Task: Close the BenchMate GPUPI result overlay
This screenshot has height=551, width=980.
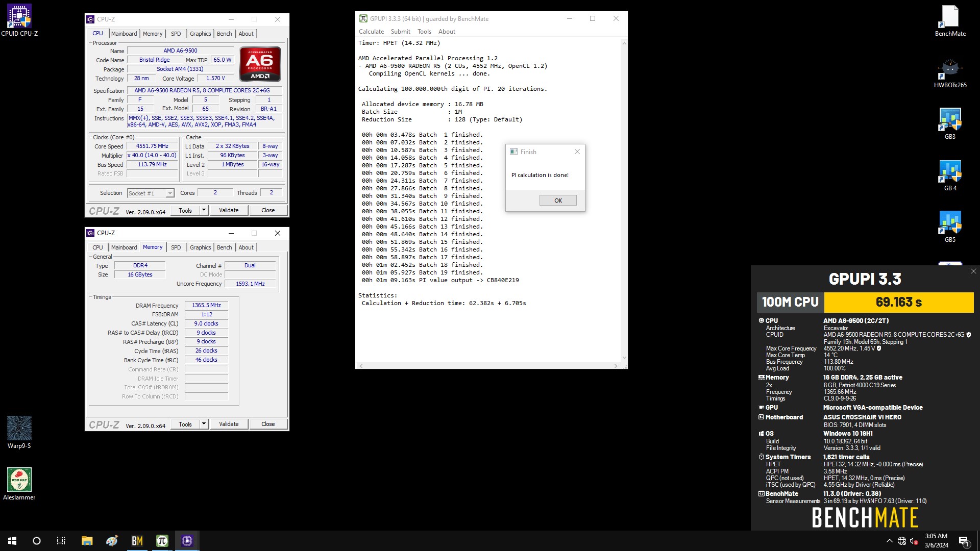Action: point(973,271)
